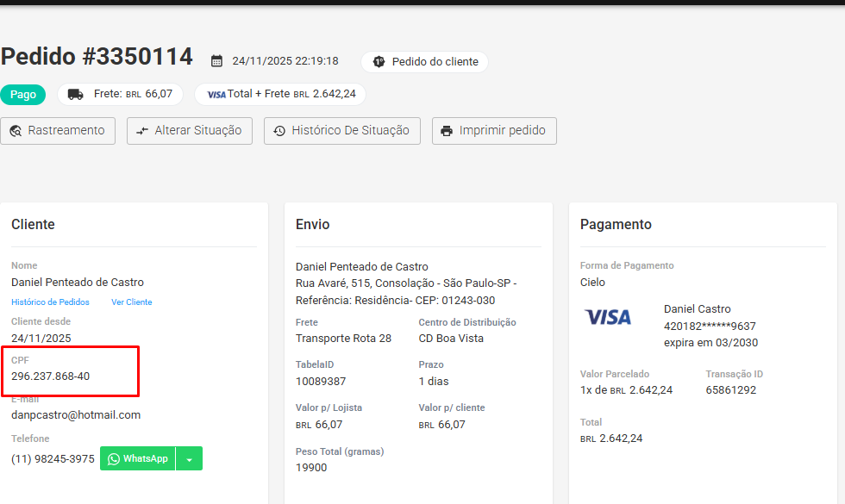
Task: Click the Transação ID value 65861292
Action: [x=730, y=389]
